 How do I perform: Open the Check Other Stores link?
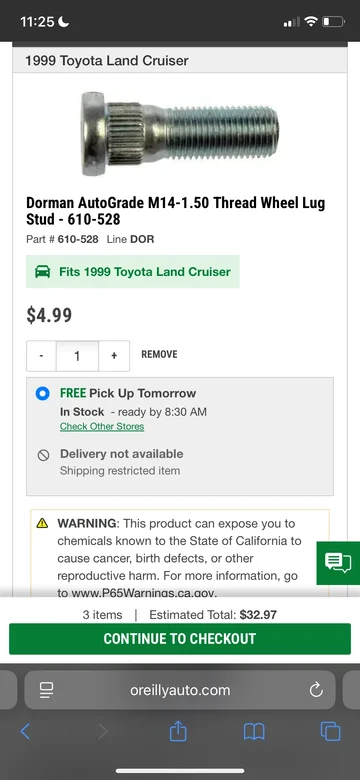(102, 426)
